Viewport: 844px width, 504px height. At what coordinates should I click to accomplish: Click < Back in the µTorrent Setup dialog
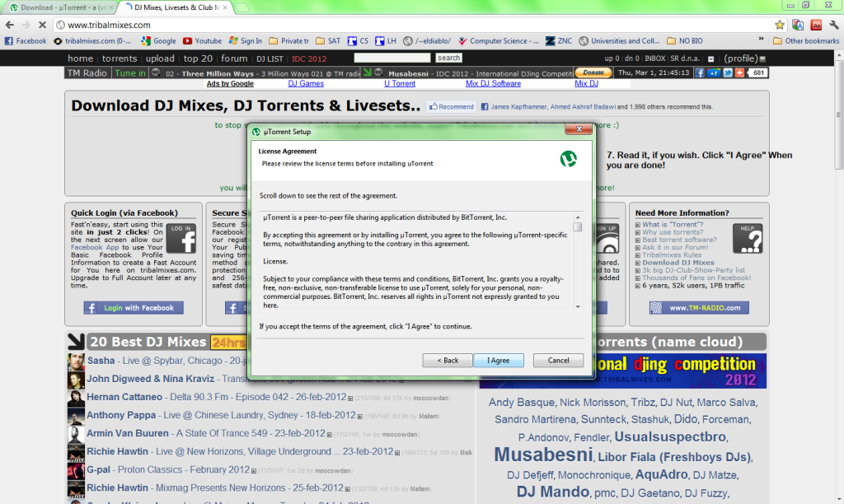(448, 361)
